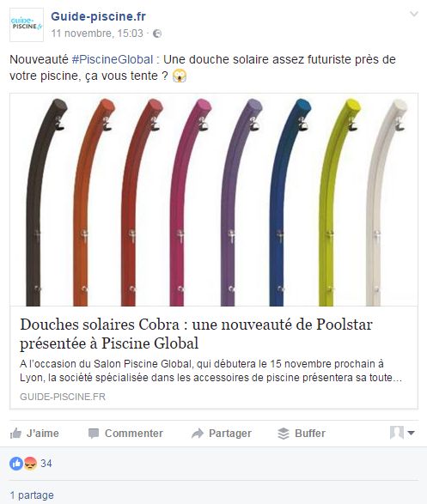Click the article description preview text

point(211,371)
